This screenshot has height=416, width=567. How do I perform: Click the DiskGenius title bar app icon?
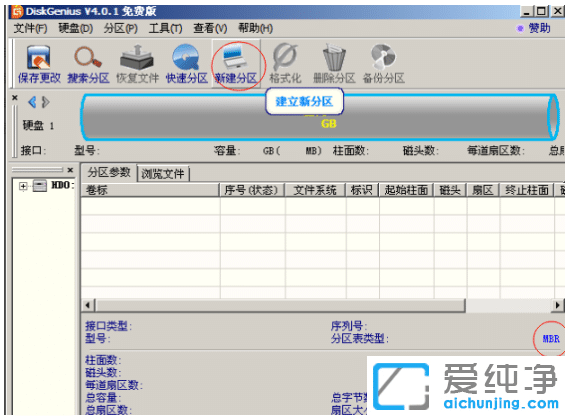point(17,12)
